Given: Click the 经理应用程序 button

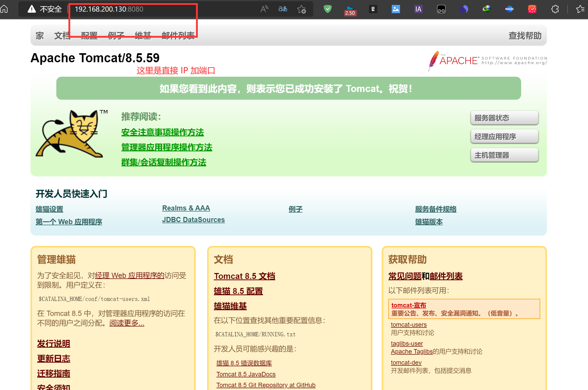Looking at the screenshot, I should coord(504,136).
